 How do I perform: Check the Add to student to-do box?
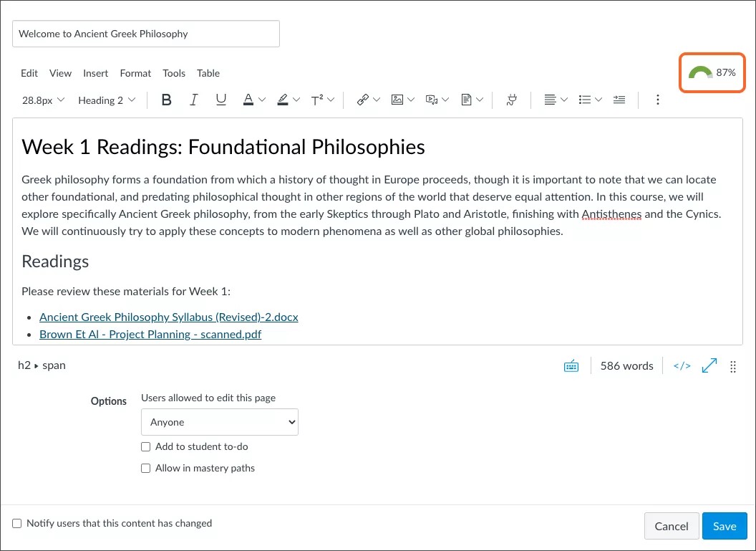click(145, 446)
